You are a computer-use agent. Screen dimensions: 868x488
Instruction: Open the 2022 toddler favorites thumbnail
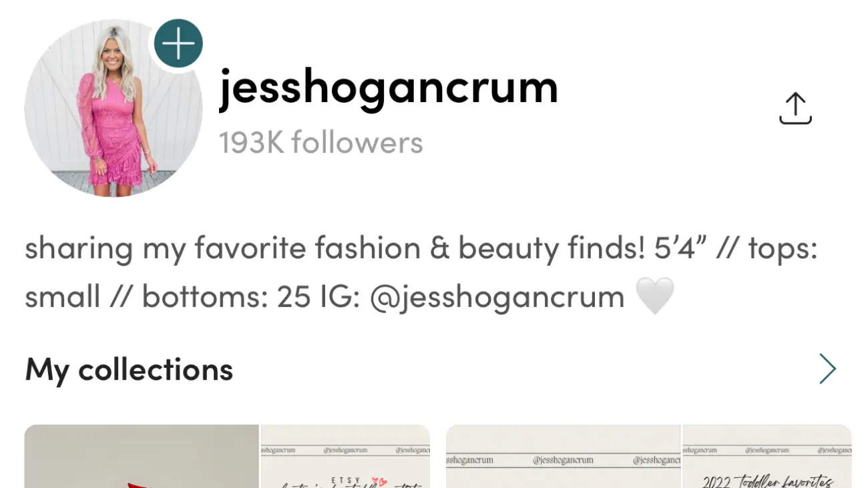coord(767,457)
